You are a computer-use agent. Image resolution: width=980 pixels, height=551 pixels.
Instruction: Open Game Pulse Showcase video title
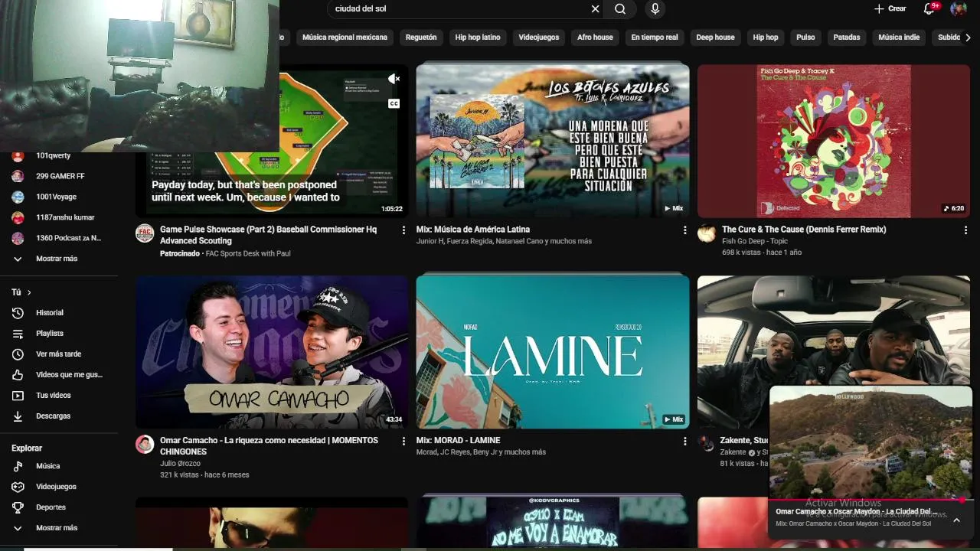click(x=268, y=235)
